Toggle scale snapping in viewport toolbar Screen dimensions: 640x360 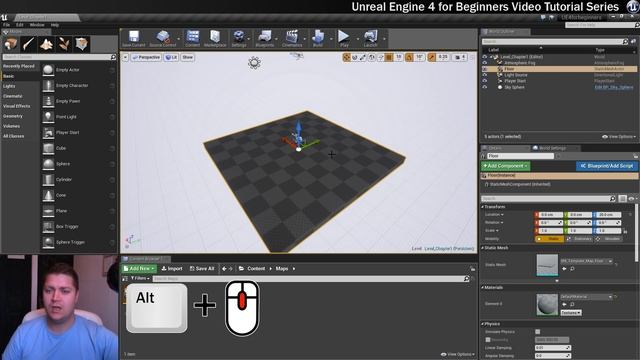tap(431, 58)
